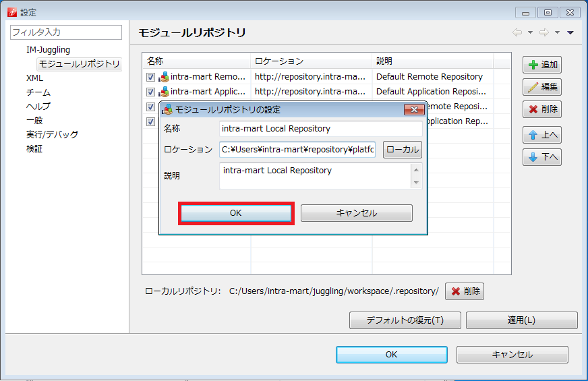Click the 編集 button with pencil icon
The width and height of the screenshot is (588, 381).
tap(542, 87)
